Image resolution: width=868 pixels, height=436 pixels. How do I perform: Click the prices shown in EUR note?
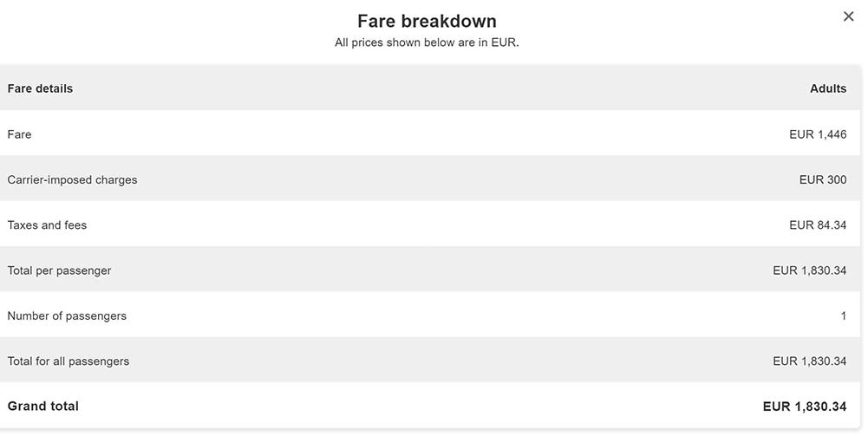tap(427, 42)
